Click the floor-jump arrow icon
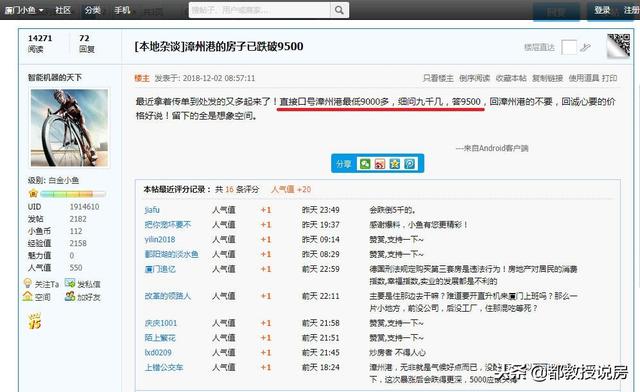Image resolution: width=640 pixels, height=392 pixels. pos(585,47)
